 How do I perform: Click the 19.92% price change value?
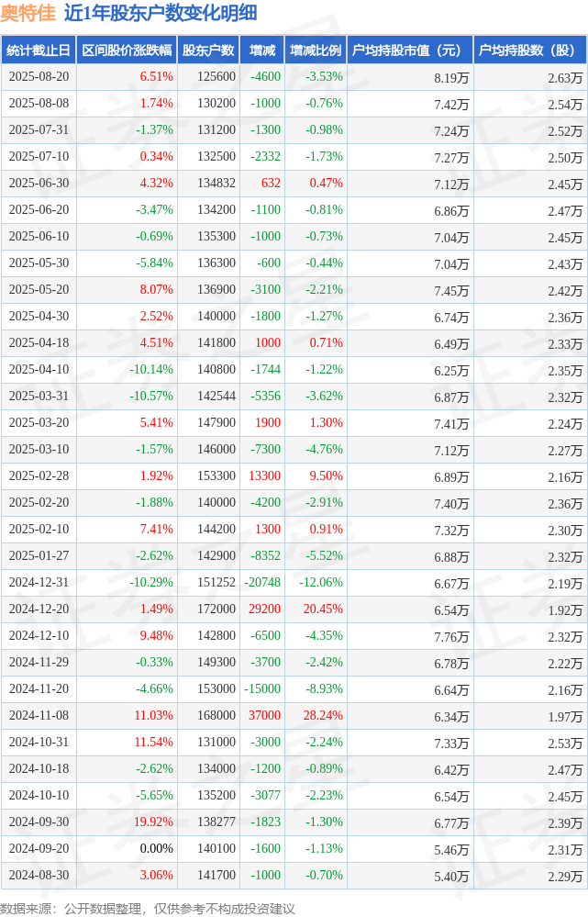tap(153, 822)
